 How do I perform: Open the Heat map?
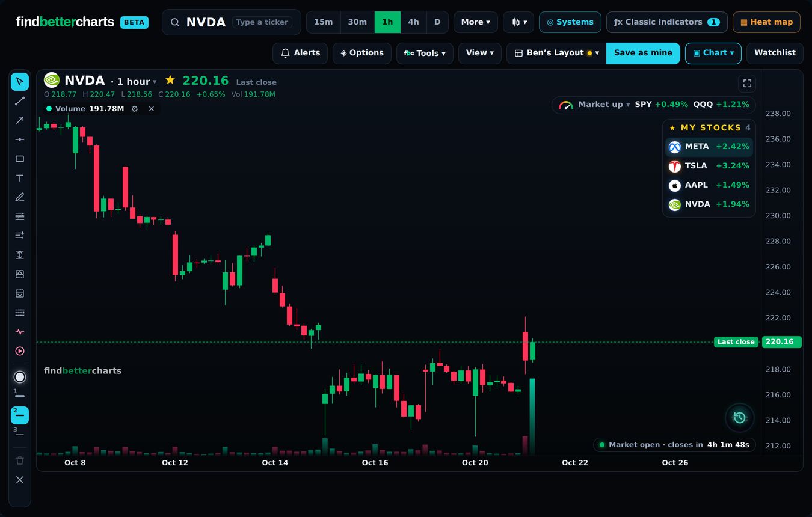[x=766, y=22]
